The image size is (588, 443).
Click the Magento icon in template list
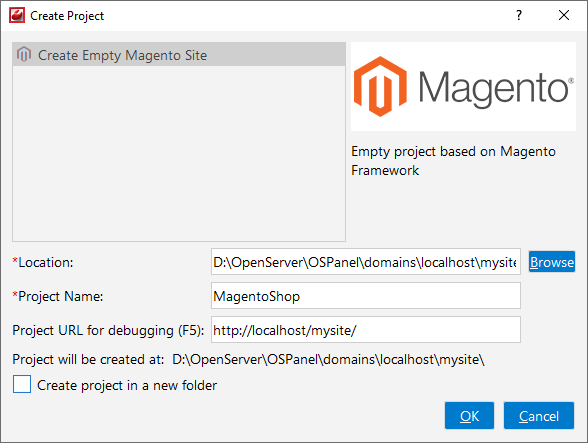click(x=24, y=55)
